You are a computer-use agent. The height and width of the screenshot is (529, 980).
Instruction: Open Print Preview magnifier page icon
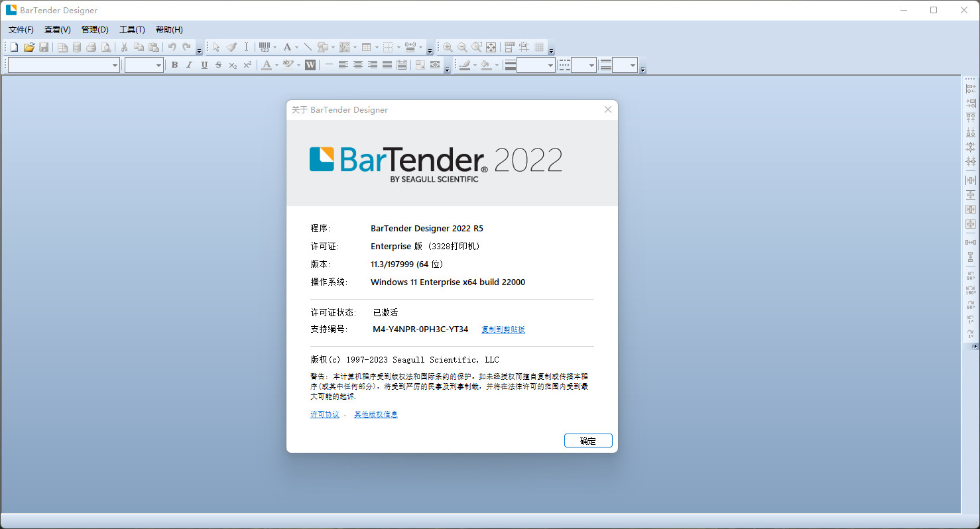pos(106,47)
